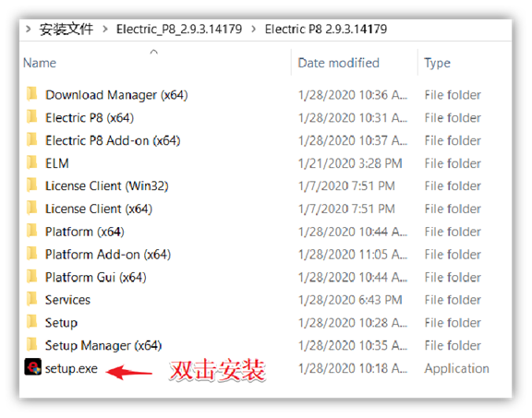Go to the Electric_P8_2.9.3.14179 breadcrumb segment
The width and height of the screenshot is (532, 418).
[179, 30]
